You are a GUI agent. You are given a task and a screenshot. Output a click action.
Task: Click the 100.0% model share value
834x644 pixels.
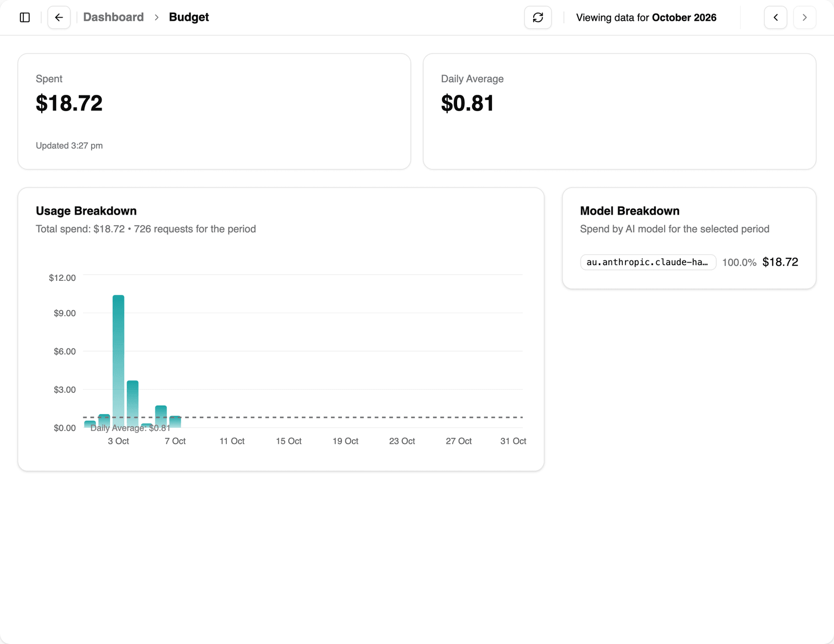click(x=739, y=263)
